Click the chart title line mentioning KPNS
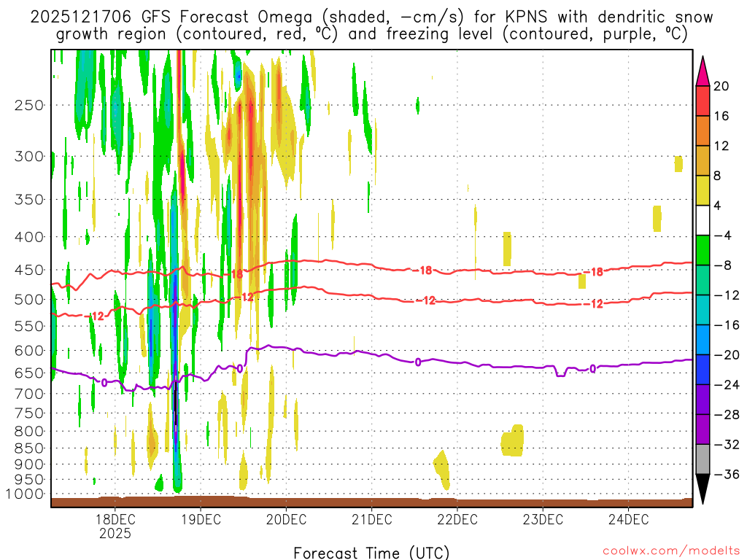 click(x=371, y=17)
